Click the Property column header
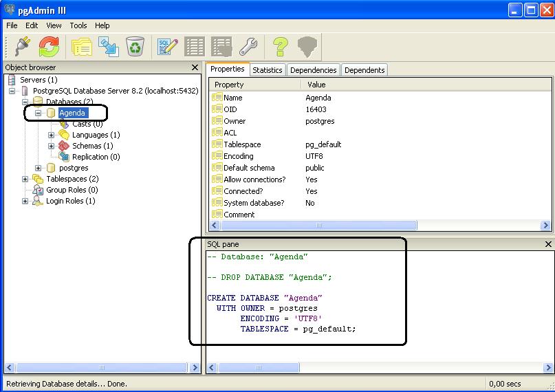The image size is (555, 392). (x=255, y=85)
